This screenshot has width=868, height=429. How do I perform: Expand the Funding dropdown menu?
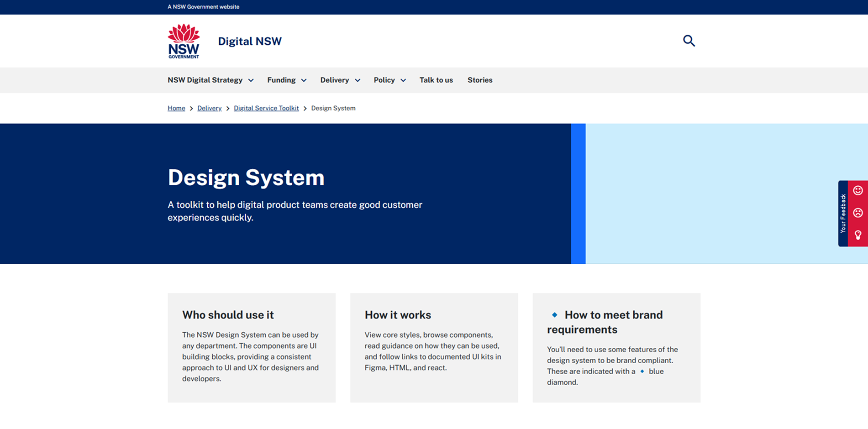coord(287,80)
